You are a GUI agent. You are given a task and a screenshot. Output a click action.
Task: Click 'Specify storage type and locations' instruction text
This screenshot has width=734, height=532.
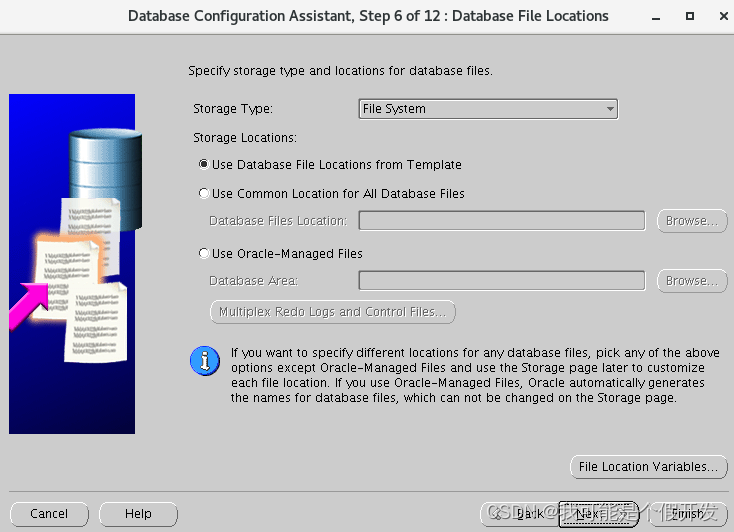point(340,71)
